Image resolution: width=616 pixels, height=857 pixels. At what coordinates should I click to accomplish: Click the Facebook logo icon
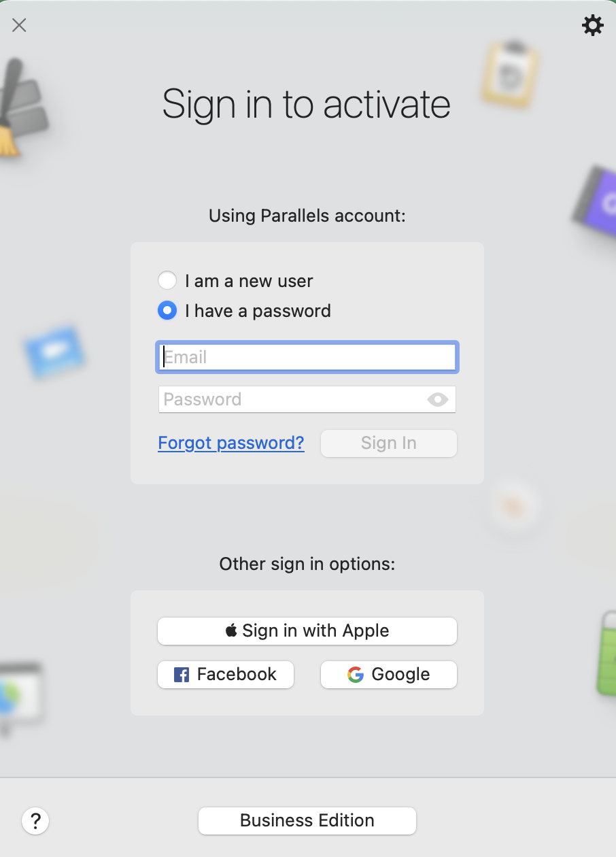[182, 675]
